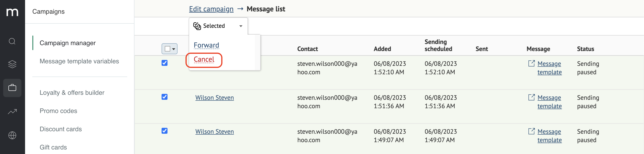Go back via the Edit campaign link

click(211, 9)
